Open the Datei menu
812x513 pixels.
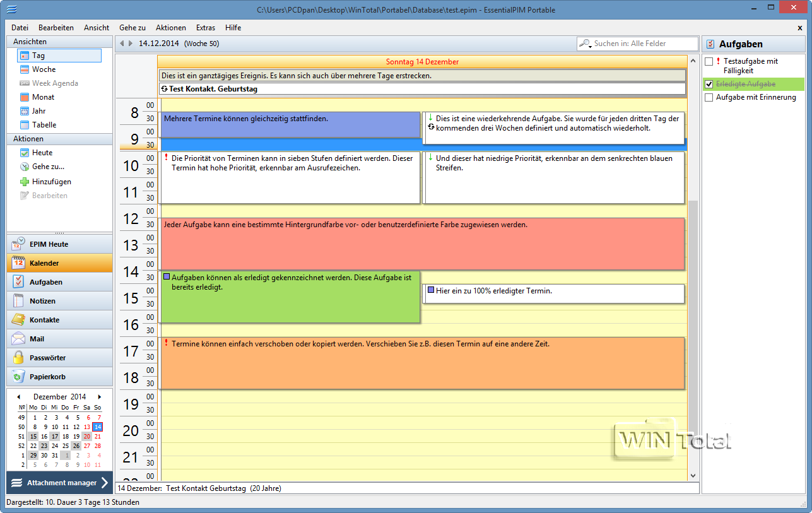20,28
